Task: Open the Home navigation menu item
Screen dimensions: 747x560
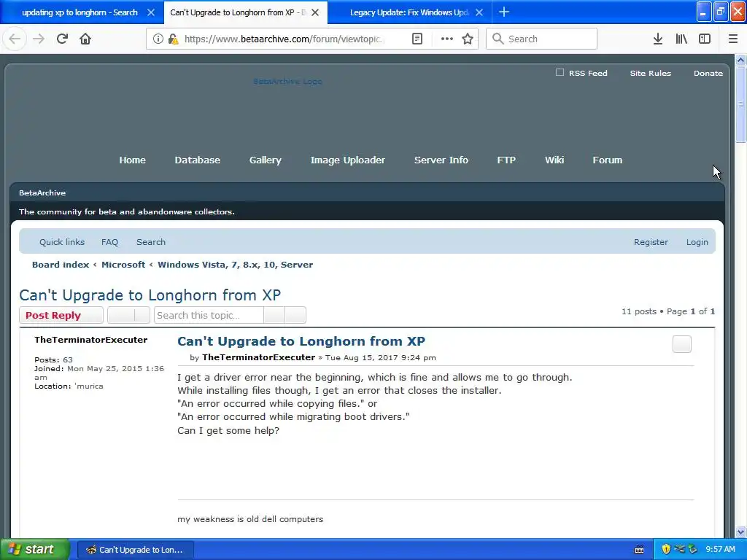Action: click(x=133, y=160)
